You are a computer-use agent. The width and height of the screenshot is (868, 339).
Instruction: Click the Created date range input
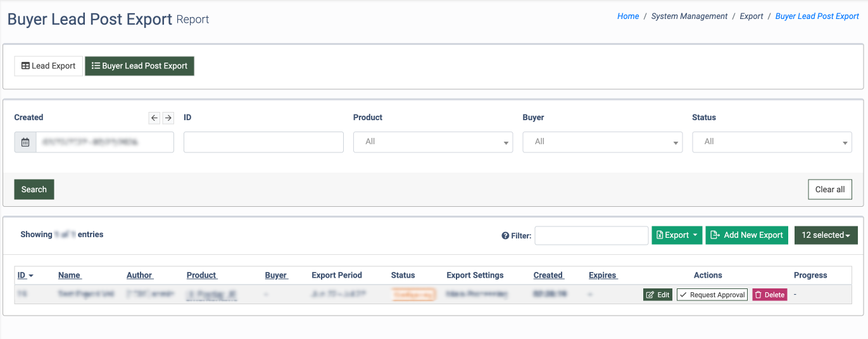[104, 142]
